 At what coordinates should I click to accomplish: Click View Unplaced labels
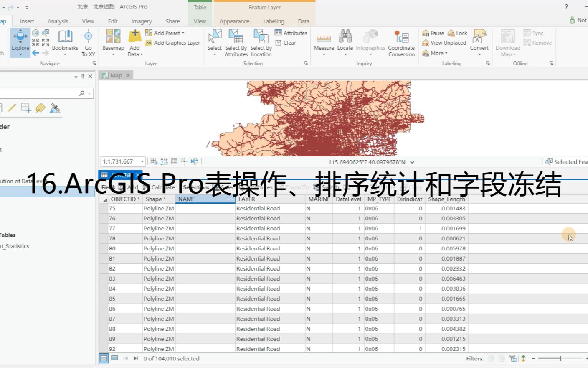[444, 43]
